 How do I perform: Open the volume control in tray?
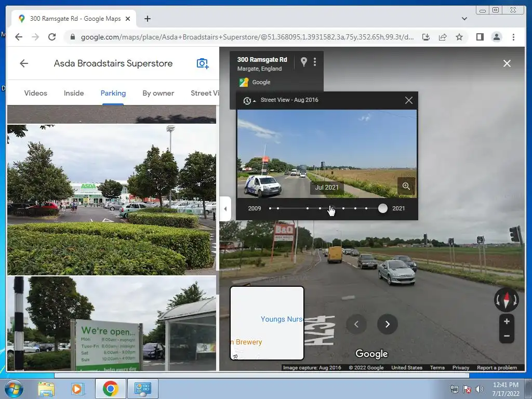point(480,389)
